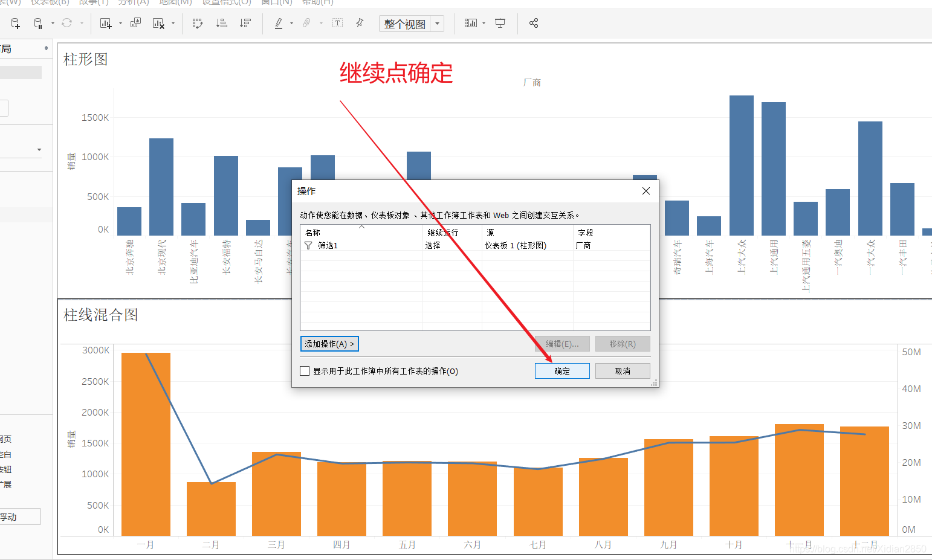Click the highlight pen icon
Screen dimensions: 932x560
pos(279,24)
